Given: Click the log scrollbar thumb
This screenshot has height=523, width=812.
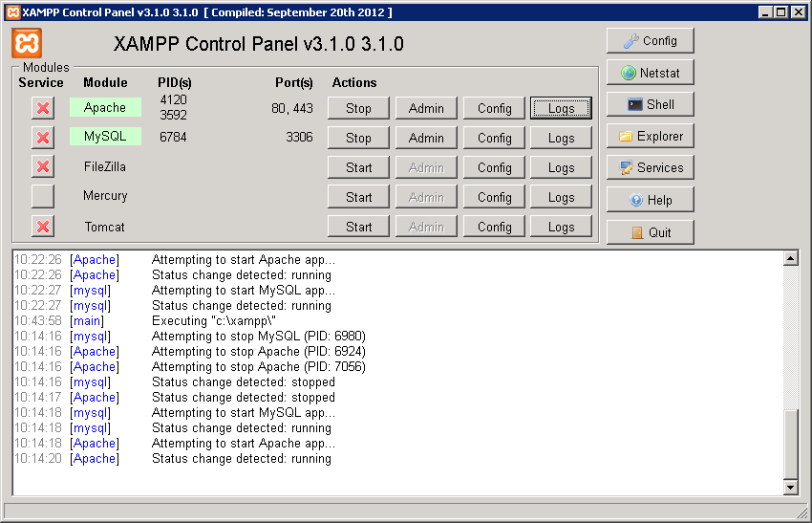Looking at the screenshot, I should [x=790, y=445].
